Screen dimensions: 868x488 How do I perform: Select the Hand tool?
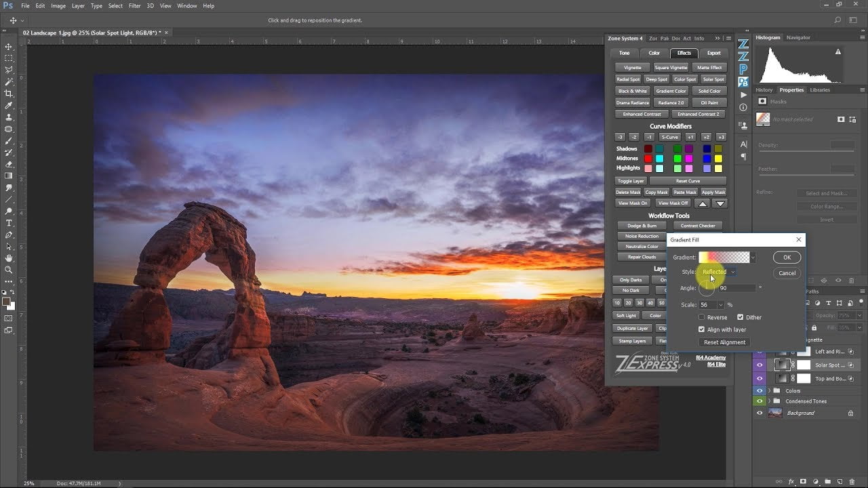tap(9, 258)
